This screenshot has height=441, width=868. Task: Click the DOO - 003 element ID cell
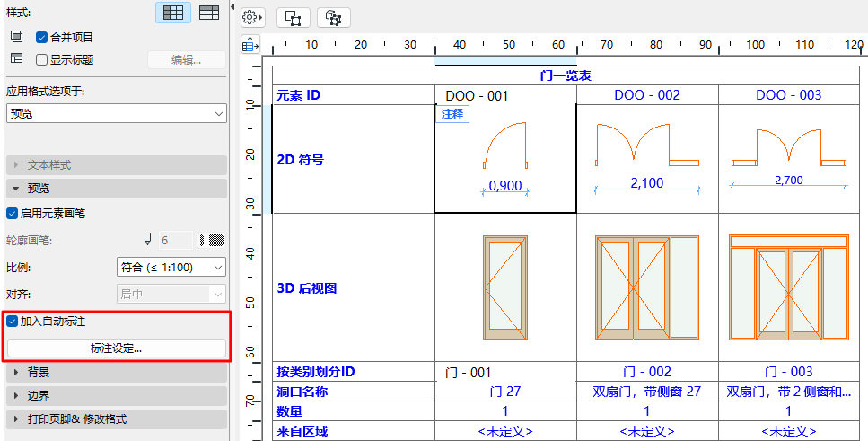(x=789, y=94)
